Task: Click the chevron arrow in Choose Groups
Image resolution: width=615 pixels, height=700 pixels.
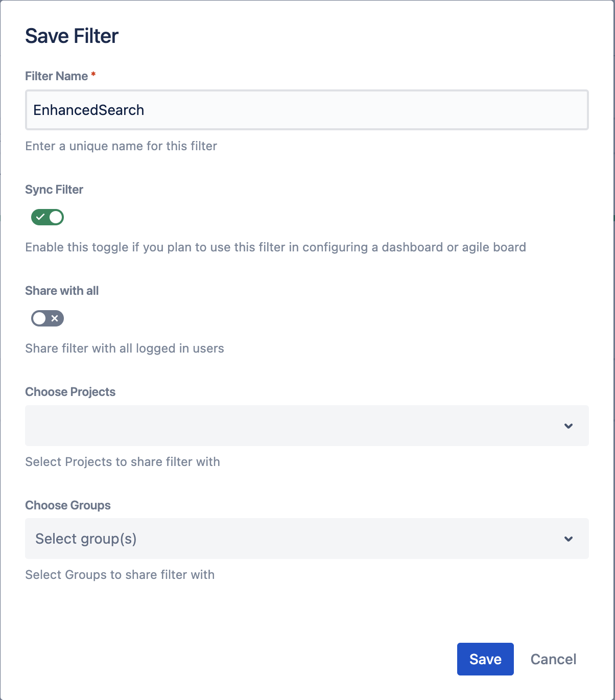Action: (x=569, y=539)
